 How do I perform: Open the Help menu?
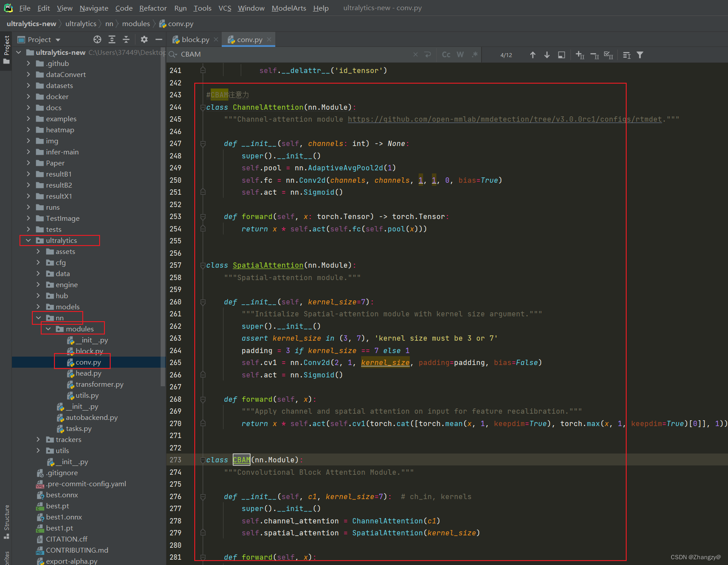point(321,8)
